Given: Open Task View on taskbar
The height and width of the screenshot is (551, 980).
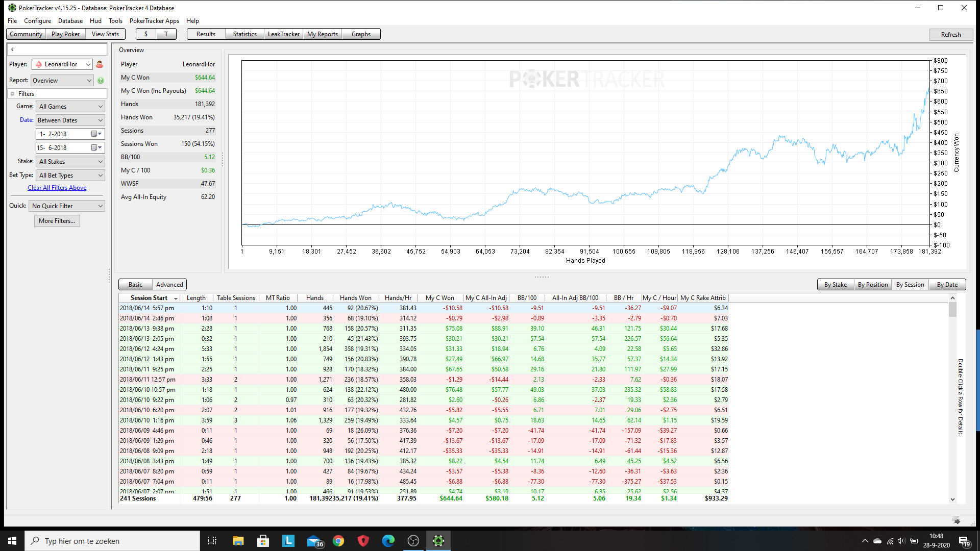Looking at the screenshot, I should pos(212,541).
